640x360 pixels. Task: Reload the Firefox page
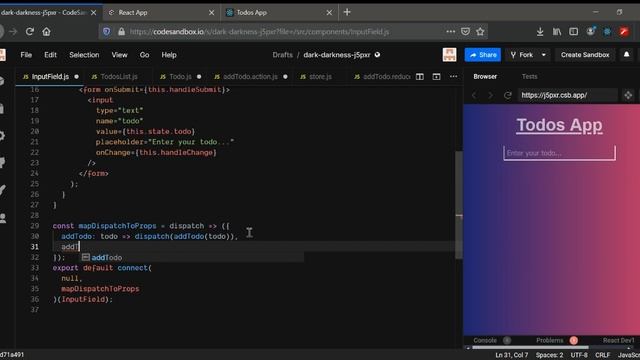(x=29, y=31)
